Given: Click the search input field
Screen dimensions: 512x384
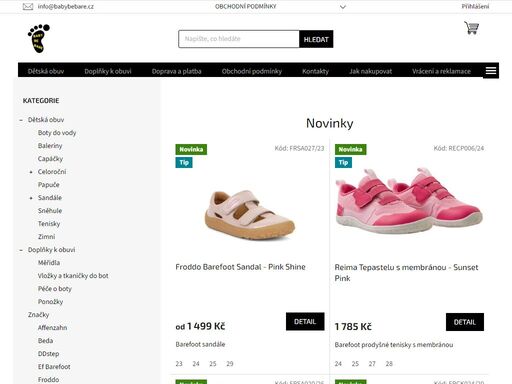Looking at the screenshot, I should 239,39.
